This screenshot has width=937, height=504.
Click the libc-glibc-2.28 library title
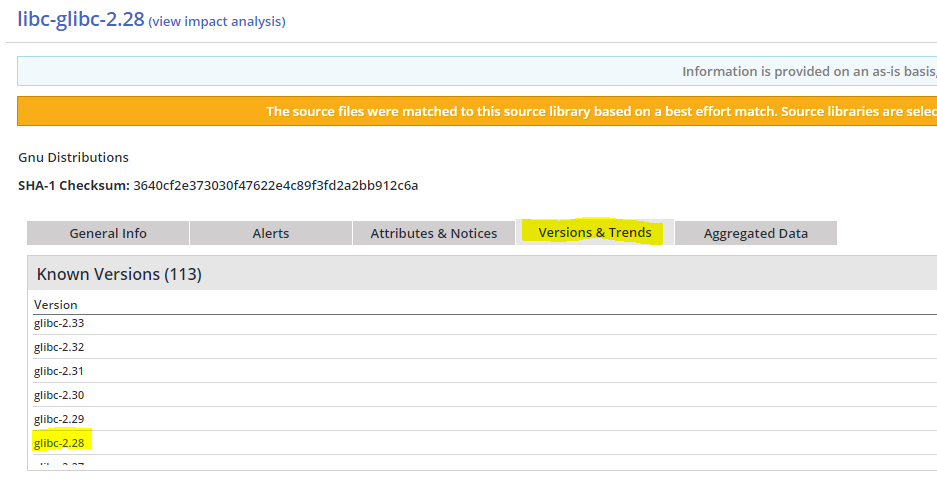coord(80,19)
